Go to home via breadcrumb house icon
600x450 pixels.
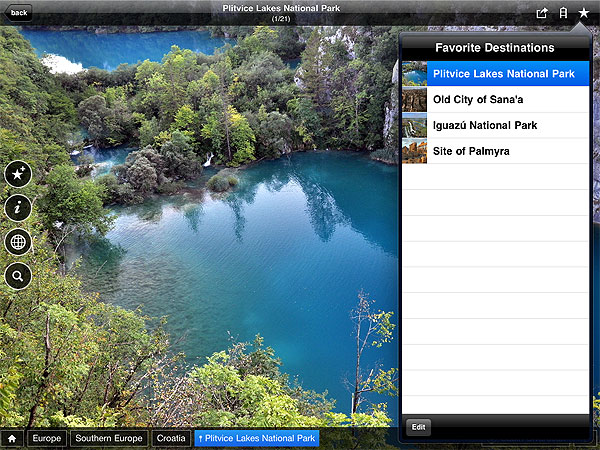point(12,438)
